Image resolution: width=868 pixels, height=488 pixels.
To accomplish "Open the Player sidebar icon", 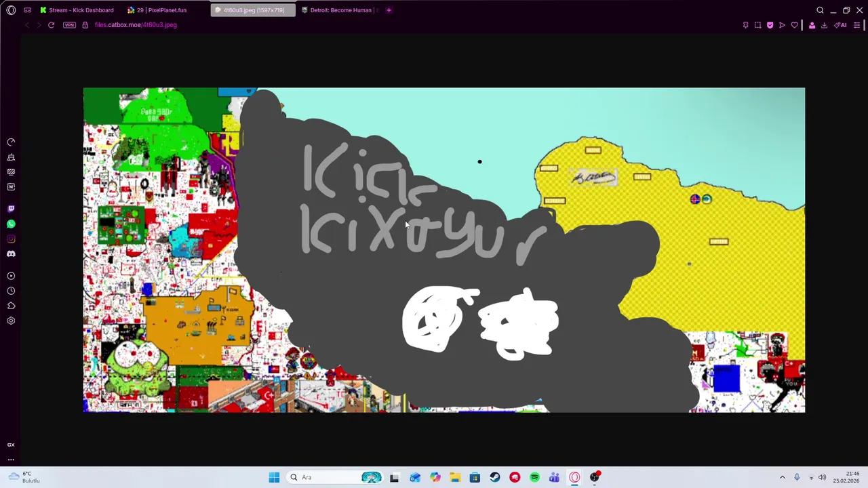I will tap(11, 276).
